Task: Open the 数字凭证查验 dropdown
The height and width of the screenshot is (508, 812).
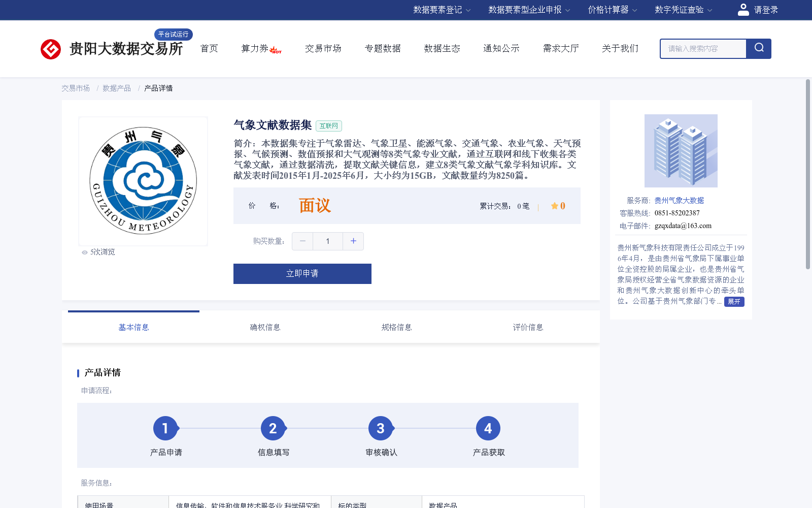Action: point(683,10)
